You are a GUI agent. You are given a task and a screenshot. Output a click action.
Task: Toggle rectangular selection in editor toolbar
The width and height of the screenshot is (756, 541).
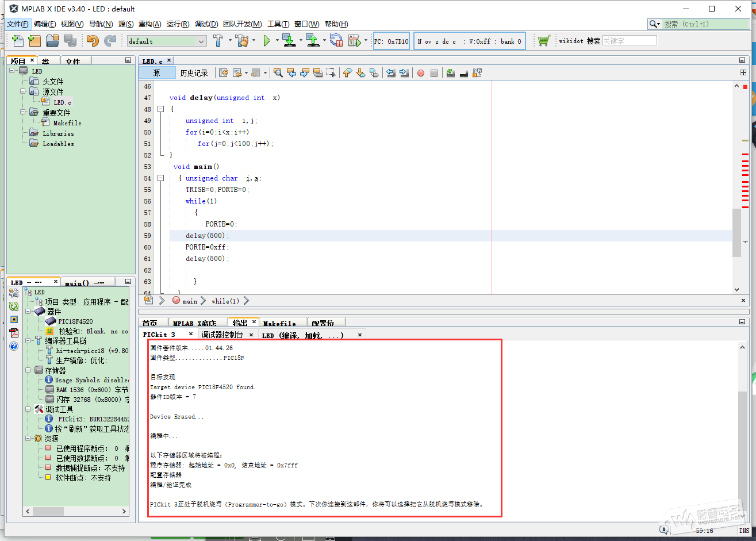331,73
